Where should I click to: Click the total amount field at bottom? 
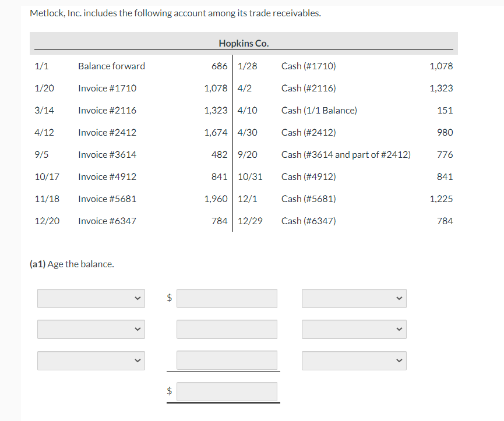(x=227, y=391)
